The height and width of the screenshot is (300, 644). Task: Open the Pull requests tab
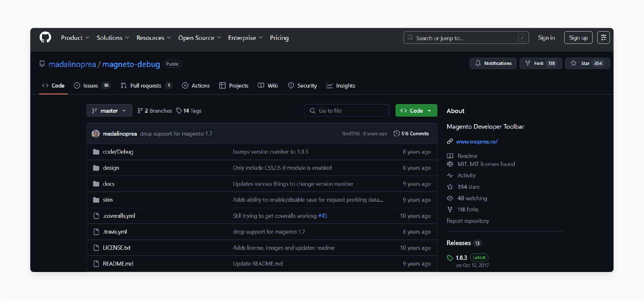(146, 85)
